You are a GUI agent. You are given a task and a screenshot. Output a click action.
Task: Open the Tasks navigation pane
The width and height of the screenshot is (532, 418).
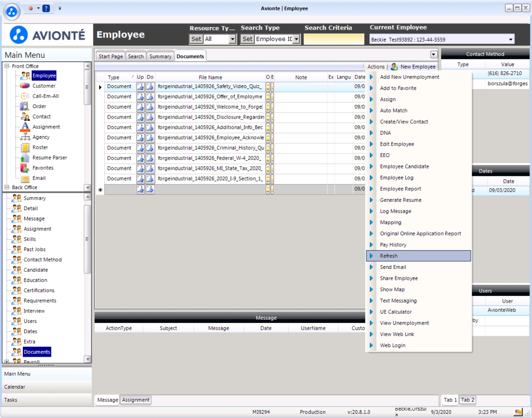tap(47, 400)
